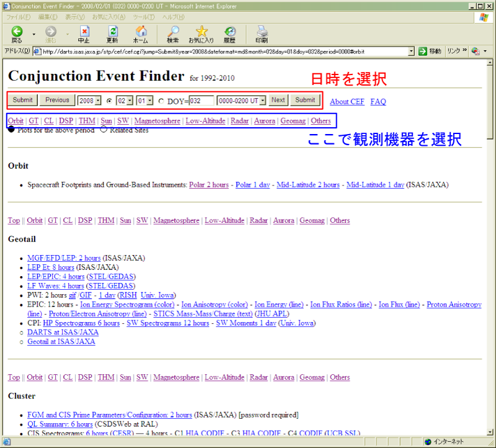
Task: Click the vertical scrollbar thumb
Action: (490, 102)
